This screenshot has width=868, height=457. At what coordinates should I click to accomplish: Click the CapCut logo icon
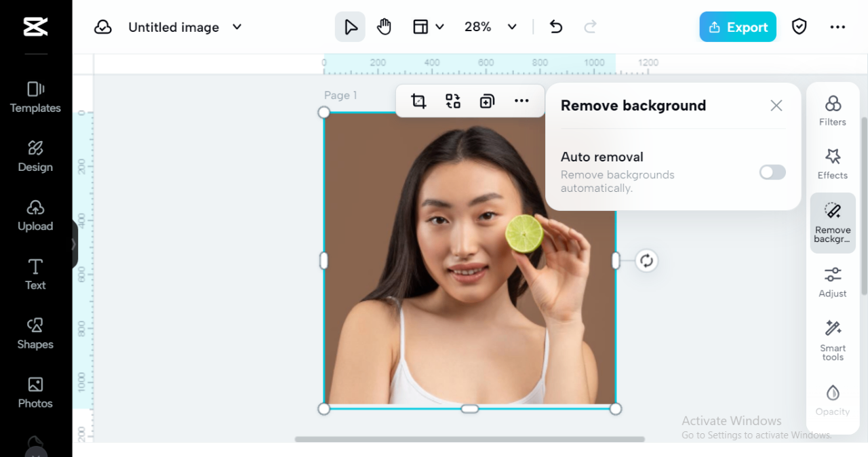(x=35, y=27)
